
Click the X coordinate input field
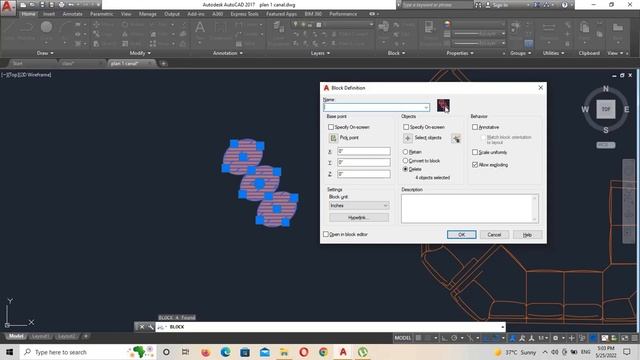tap(364, 151)
